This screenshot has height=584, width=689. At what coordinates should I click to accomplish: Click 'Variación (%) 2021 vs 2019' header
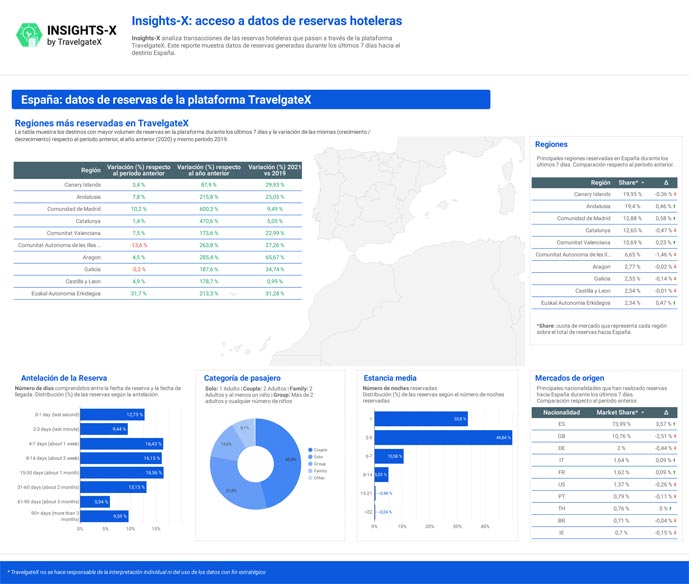pos(275,170)
